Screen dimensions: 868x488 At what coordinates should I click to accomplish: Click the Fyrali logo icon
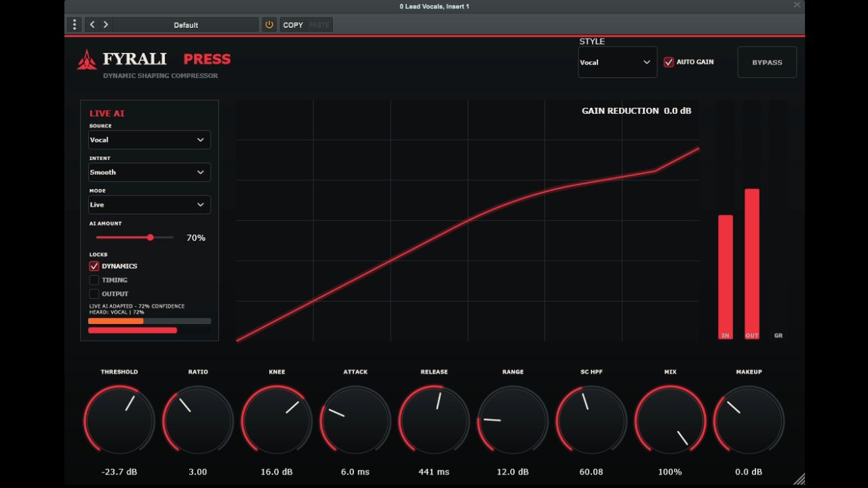click(87, 60)
